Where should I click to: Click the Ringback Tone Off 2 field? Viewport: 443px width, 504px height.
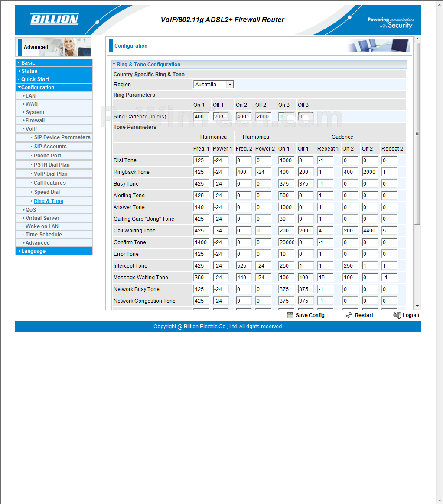[x=370, y=172]
